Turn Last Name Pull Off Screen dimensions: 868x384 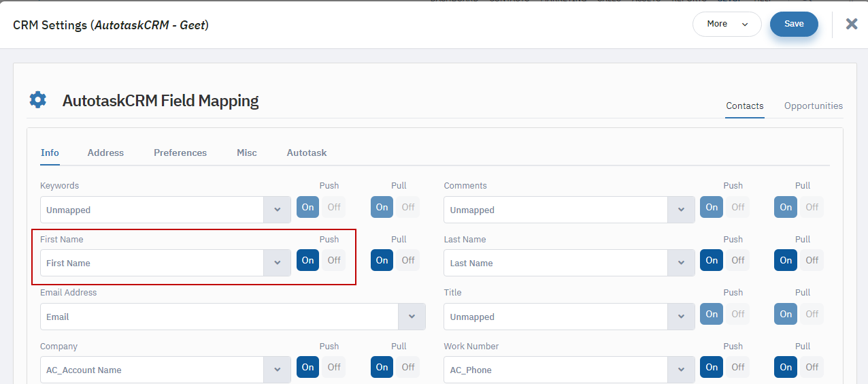812,260
